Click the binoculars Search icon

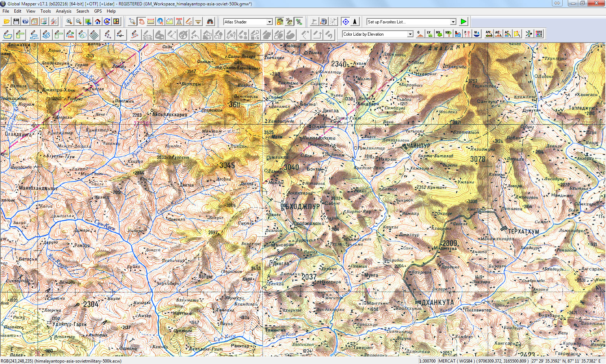[x=210, y=22]
